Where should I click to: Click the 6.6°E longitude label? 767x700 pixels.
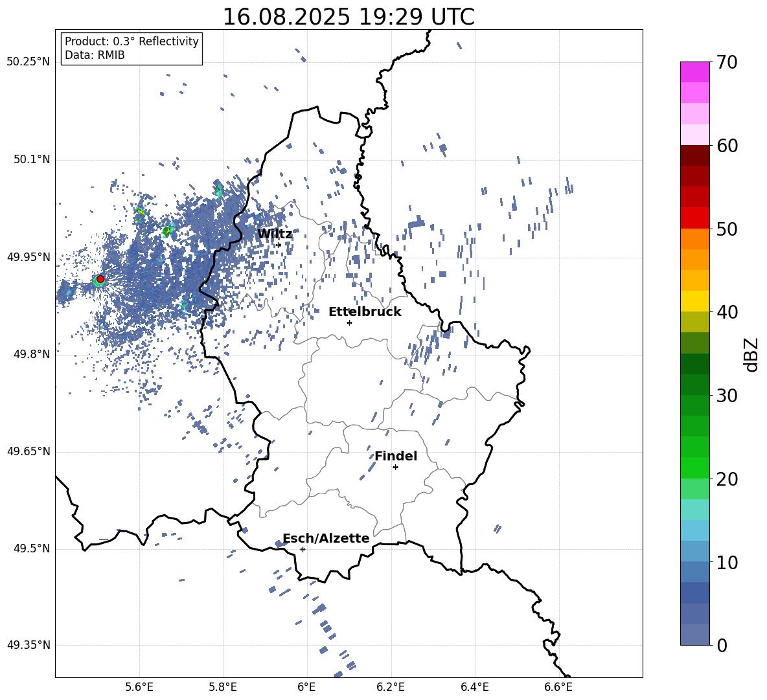(x=558, y=688)
